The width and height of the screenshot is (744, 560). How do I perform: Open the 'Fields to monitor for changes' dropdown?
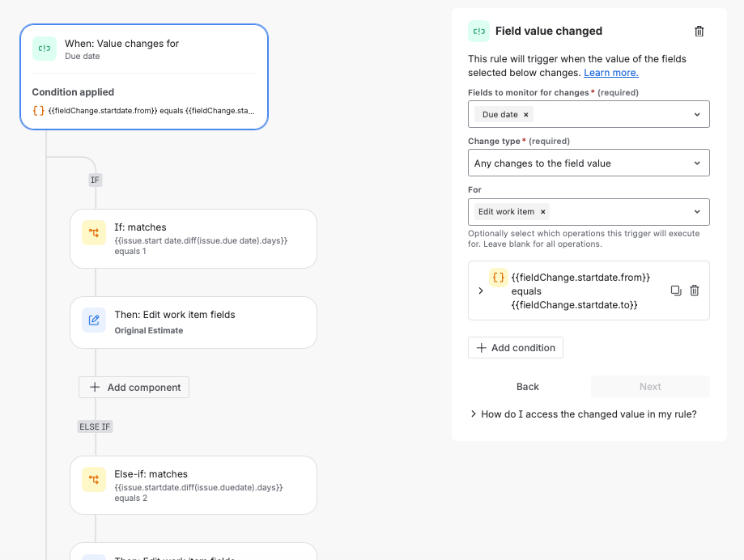697,115
